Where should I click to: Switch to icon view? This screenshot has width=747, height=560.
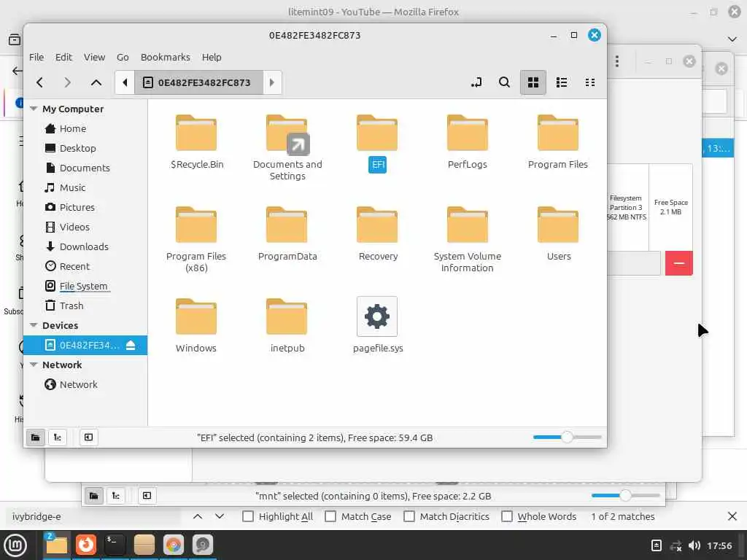(533, 82)
